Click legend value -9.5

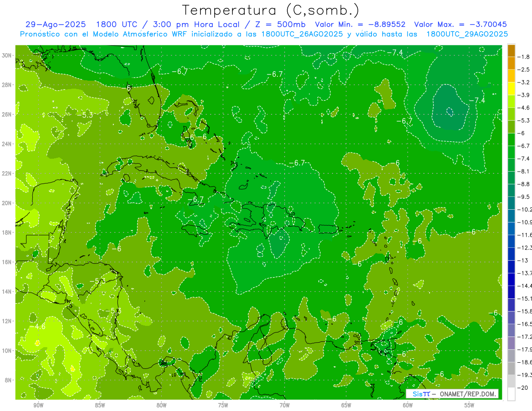(x=525, y=197)
